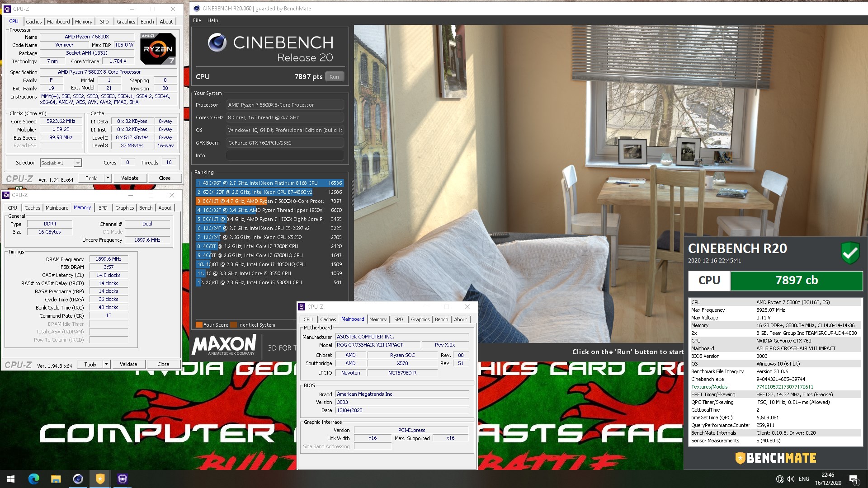
Task: Expand Tools dropdown arrow in top CPU-Z
Action: [x=108, y=178]
